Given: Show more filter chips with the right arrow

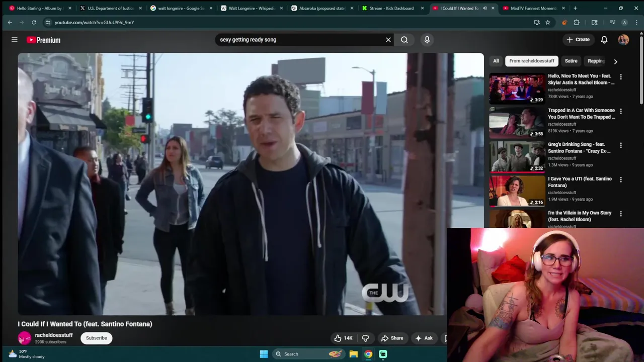Looking at the screenshot, I should tap(615, 61).
